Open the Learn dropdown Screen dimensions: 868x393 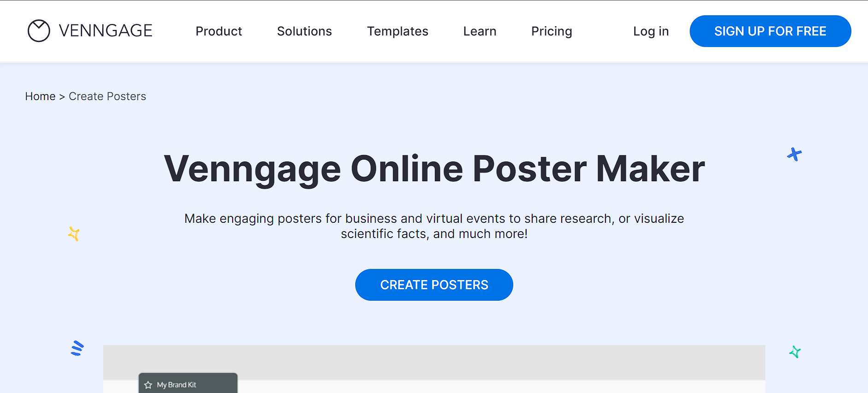[x=480, y=31]
